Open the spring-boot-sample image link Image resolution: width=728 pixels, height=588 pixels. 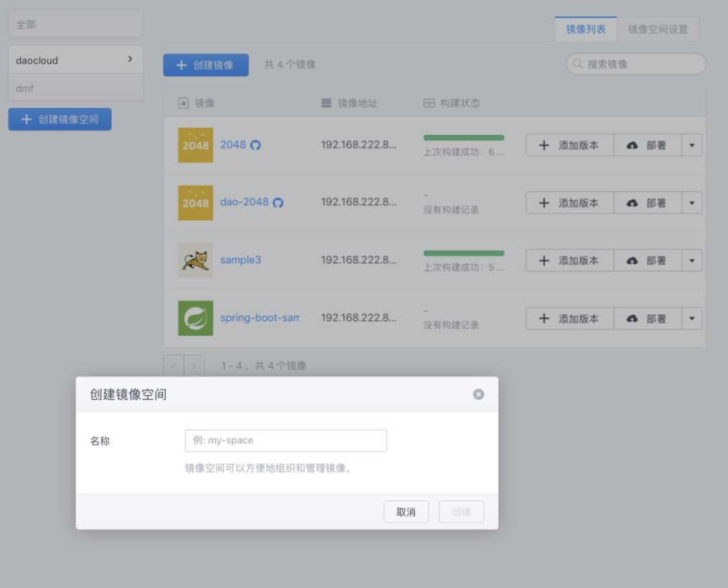[x=260, y=318]
